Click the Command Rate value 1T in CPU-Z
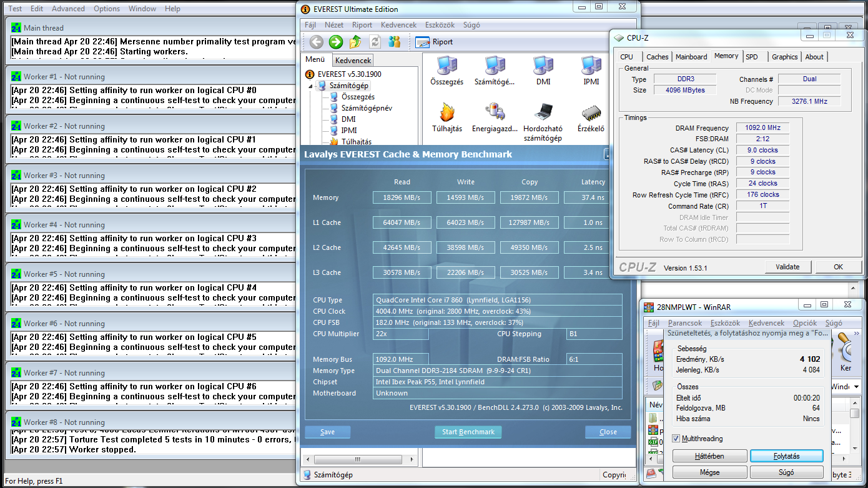This screenshot has width=868, height=488. click(762, 206)
